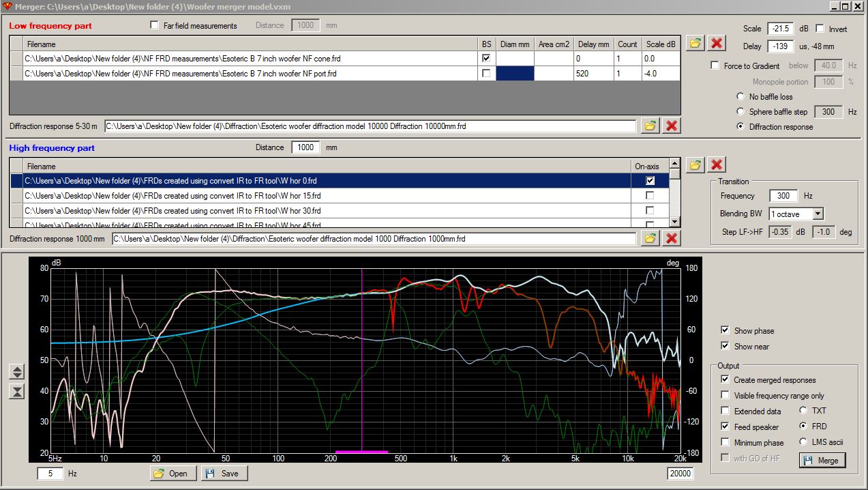Select Sphere baffle step radio button
868x490 pixels.
pos(740,111)
